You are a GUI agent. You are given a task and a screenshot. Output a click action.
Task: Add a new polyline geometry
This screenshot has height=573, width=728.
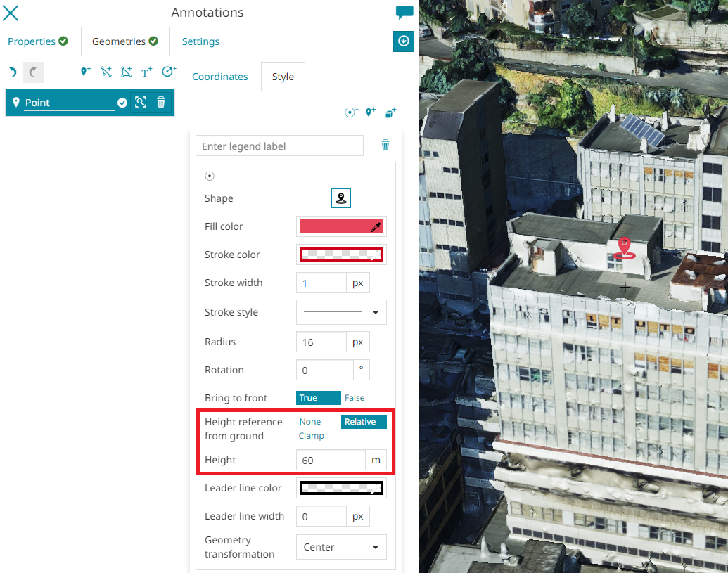click(x=106, y=72)
